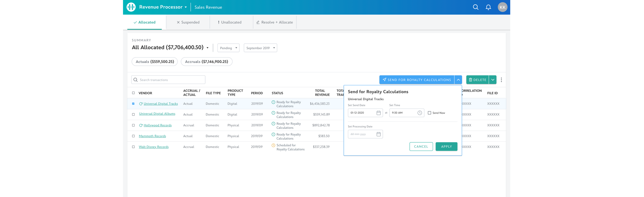The image size is (644, 197).
Task: Filter by Actuals ($559,500.25) chip
Action: 155,62
